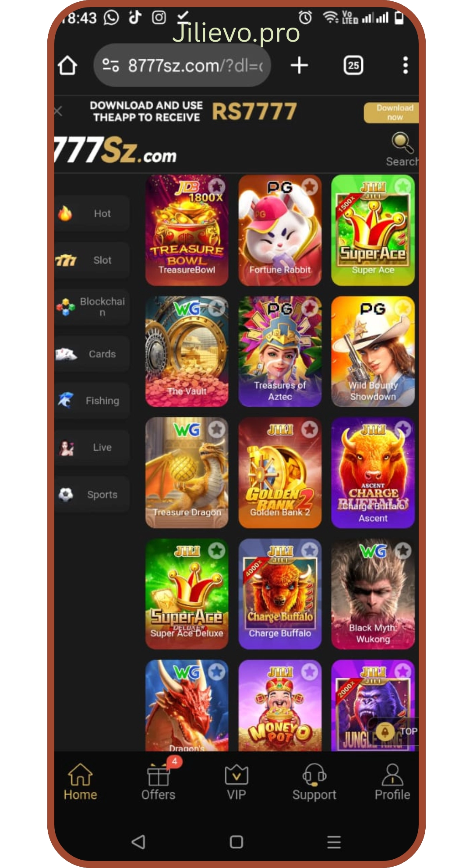This screenshot has height=868, width=473.
Task: Close the download app banner
Action: [x=58, y=111]
